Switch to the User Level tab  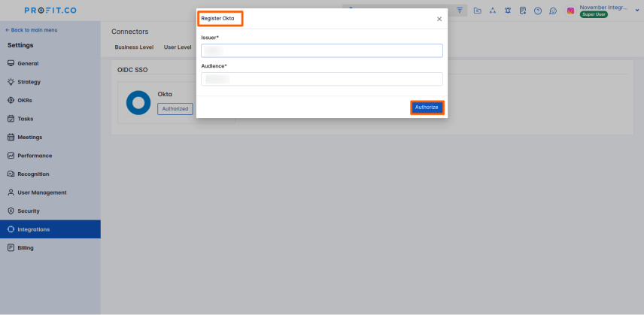tap(178, 47)
